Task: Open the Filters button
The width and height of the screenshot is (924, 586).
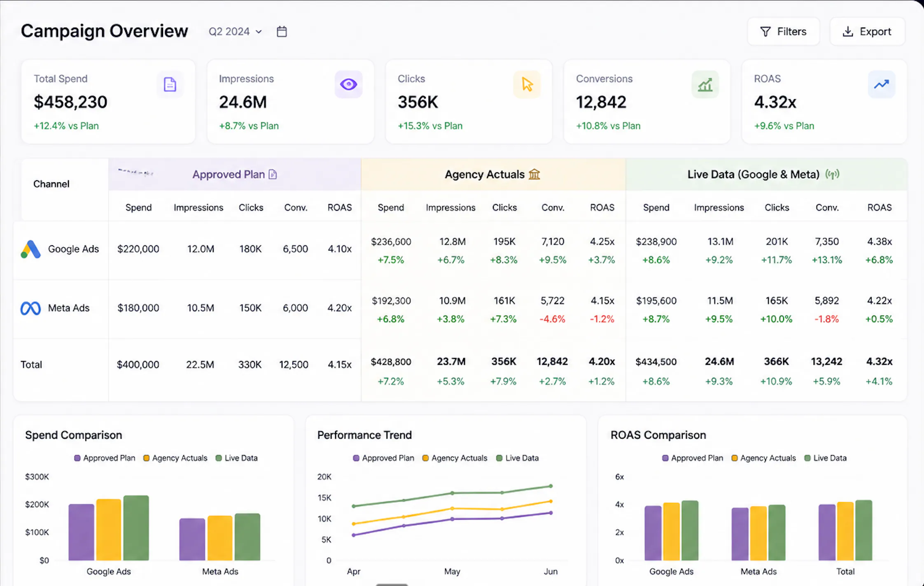Action: 783,32
